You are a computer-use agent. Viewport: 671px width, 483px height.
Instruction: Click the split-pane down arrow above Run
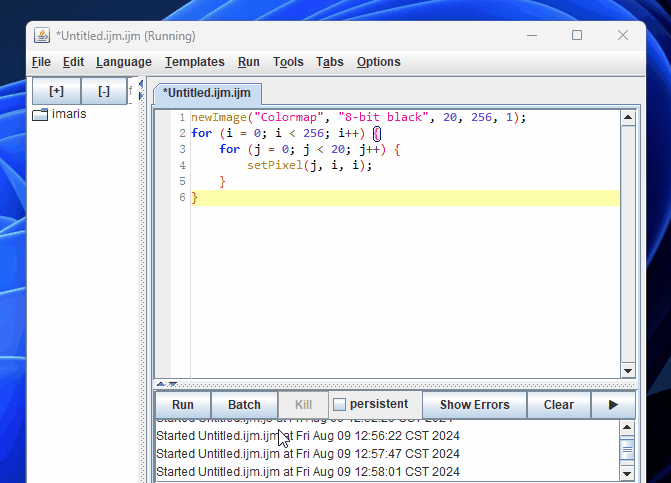pos(173,384)
